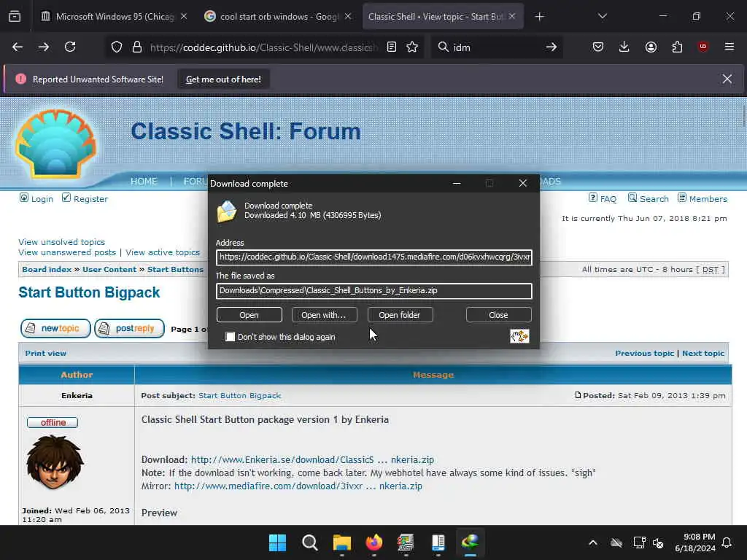Click the search magnifier icon in search box

tap(443, 47)
